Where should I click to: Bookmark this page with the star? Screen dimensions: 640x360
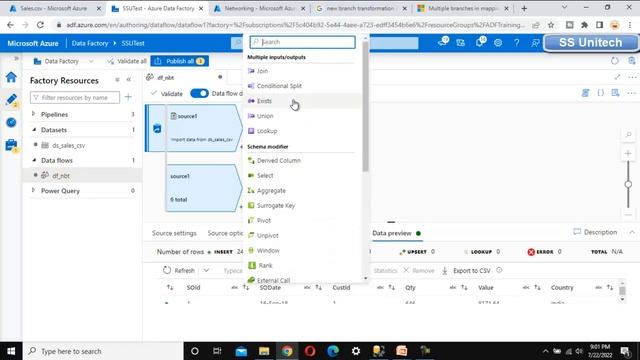pos(551,25)
